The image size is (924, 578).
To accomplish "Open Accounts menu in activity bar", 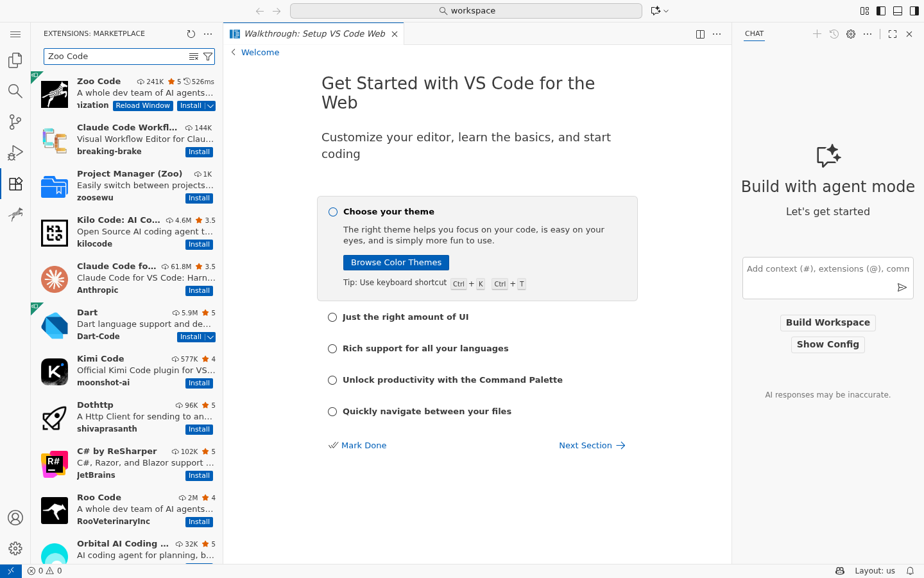I will pos(15,518).
